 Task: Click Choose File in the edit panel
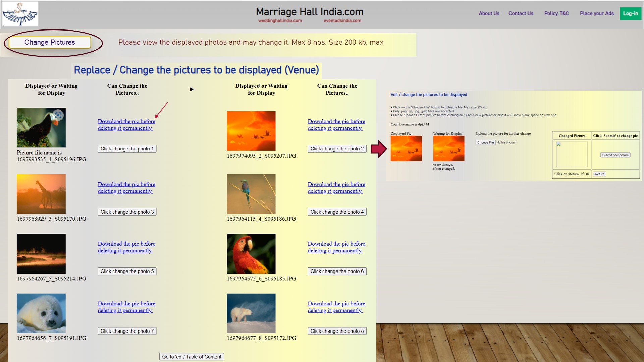click(x=485, y=142)
